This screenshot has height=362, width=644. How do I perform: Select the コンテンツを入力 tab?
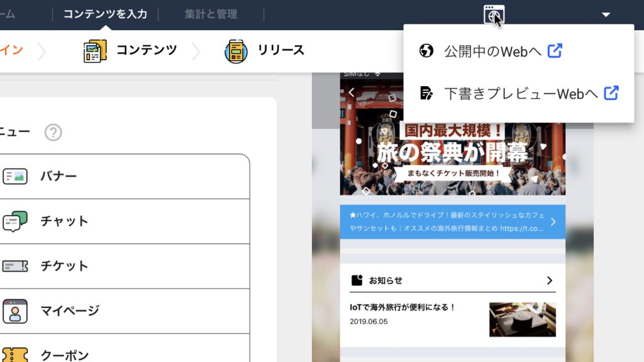(x=105, y=14)
